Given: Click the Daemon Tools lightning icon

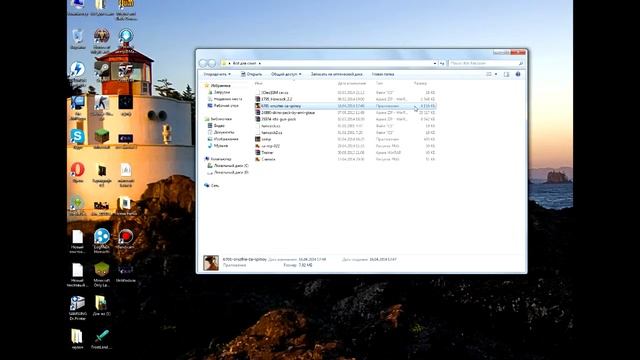Looking at the screenshot, I should tap(77, 71).
